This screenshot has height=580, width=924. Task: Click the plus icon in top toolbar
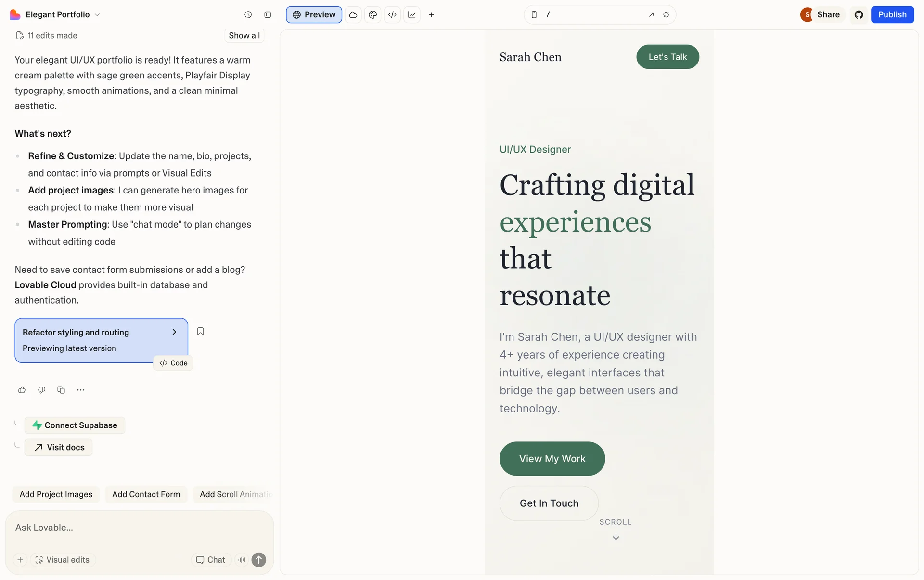click(x=431, y=14)
